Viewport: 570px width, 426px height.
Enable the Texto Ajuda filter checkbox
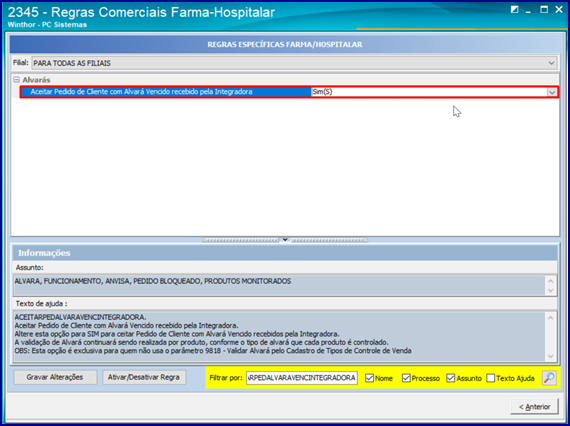[x=491, y=378]
